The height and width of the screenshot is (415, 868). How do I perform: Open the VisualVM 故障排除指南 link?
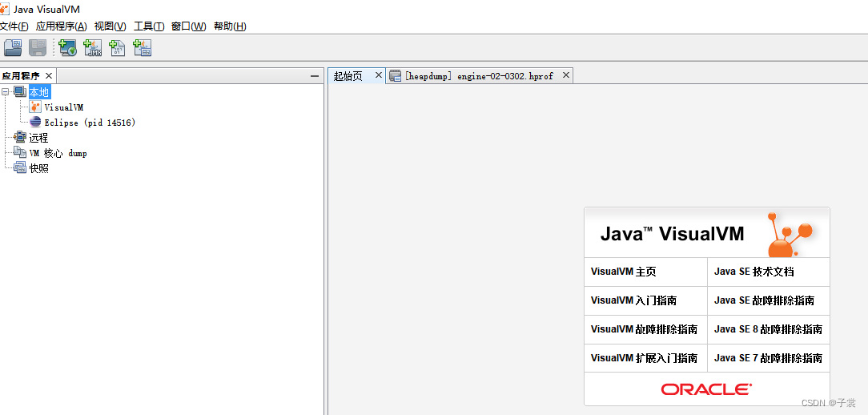[x=644, y=329]
